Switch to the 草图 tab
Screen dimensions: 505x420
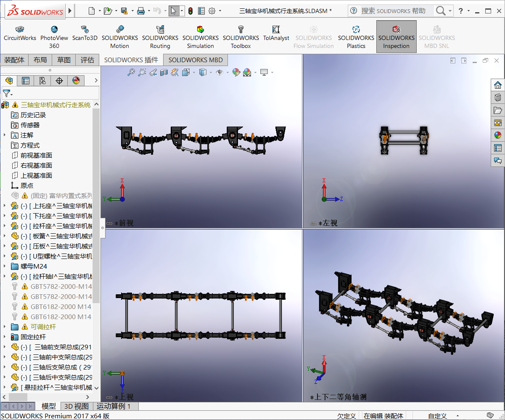click(64, 60)
